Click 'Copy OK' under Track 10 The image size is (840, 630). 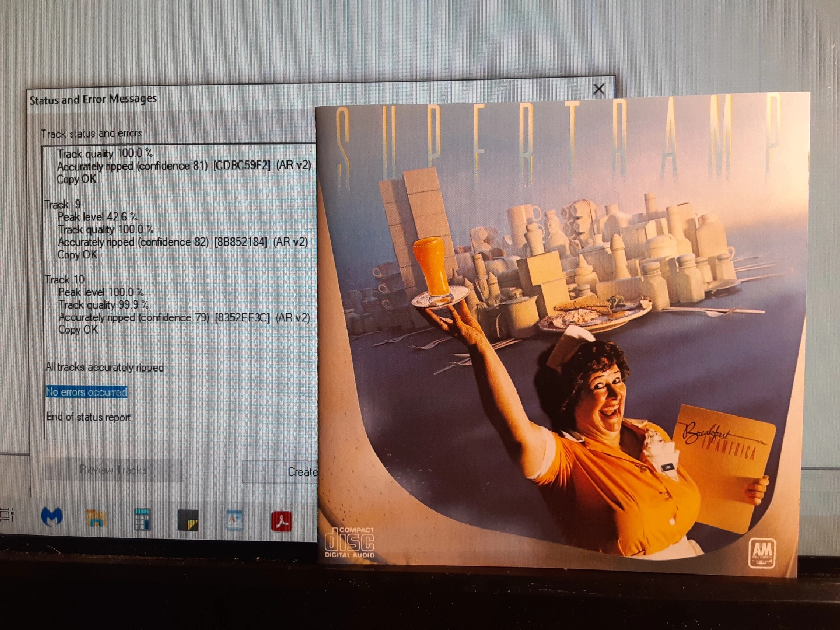(x=78, y=330)
